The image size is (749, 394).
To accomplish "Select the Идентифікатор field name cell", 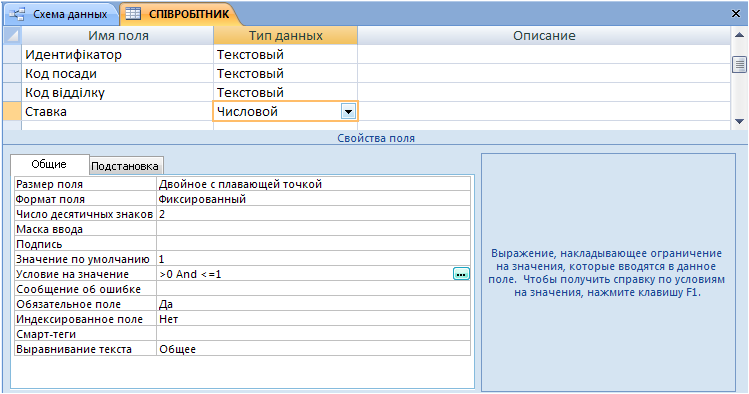I will point(118,54).
